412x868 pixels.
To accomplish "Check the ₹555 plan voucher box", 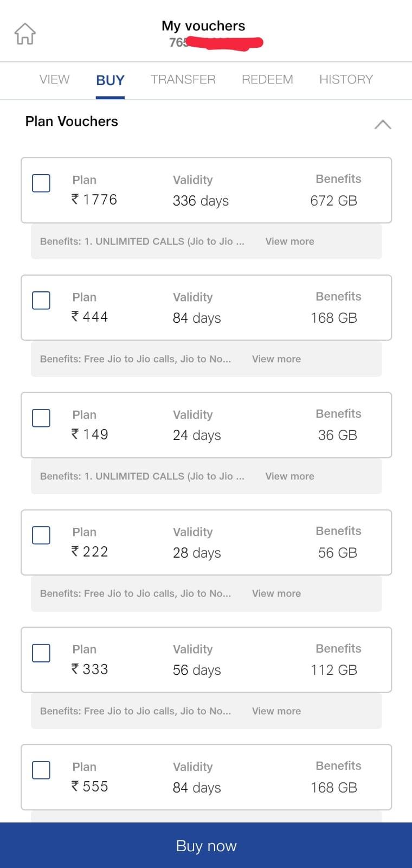I will [x=41, y=770].
